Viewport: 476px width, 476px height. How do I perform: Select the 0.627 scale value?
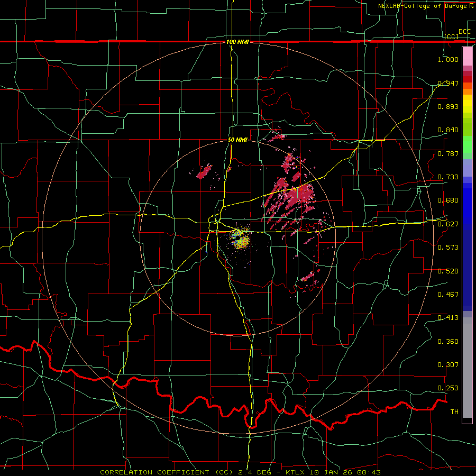[x=448, y=224]
